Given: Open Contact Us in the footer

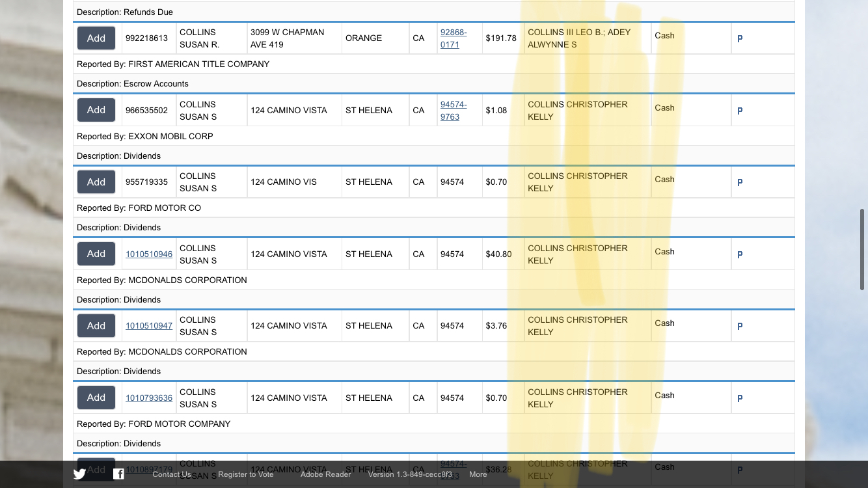Looking at the screenshot, I should (x=172, y=474).
